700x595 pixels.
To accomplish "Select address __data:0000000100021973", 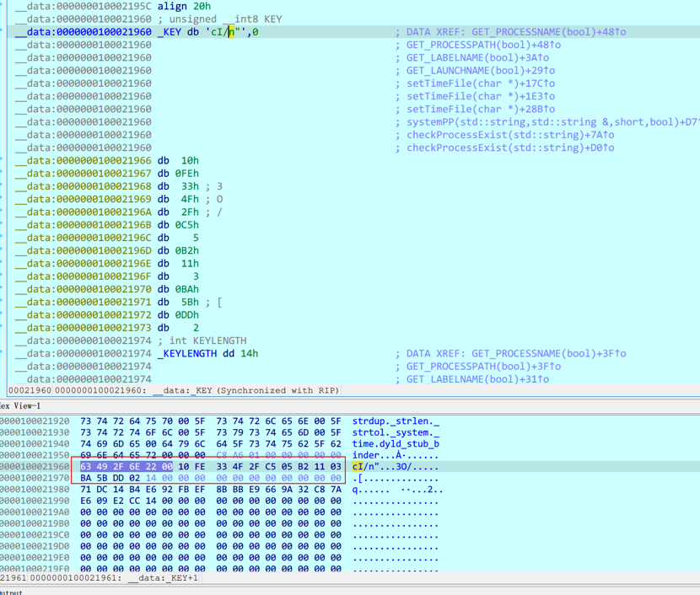I will 83,329.
